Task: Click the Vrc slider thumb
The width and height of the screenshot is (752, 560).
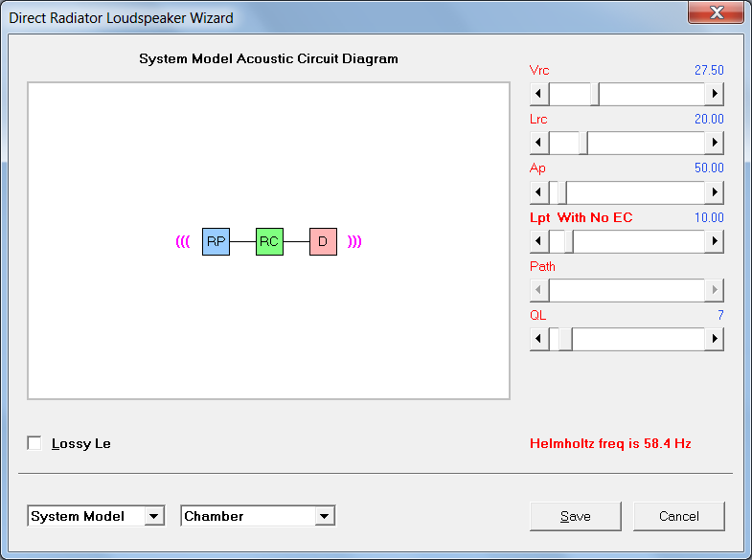Action: pos(595,94)
